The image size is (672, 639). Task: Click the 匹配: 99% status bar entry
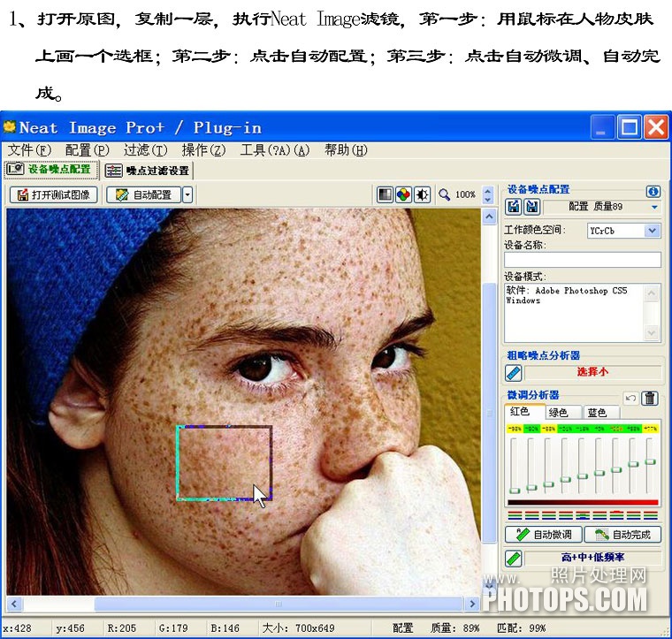pos(521,628)
